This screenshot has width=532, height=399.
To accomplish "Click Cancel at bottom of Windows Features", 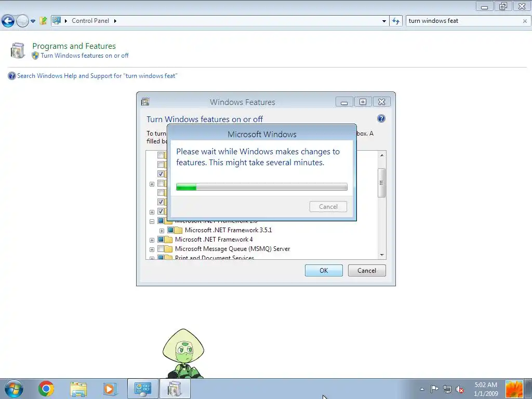I will pos(367,270).
